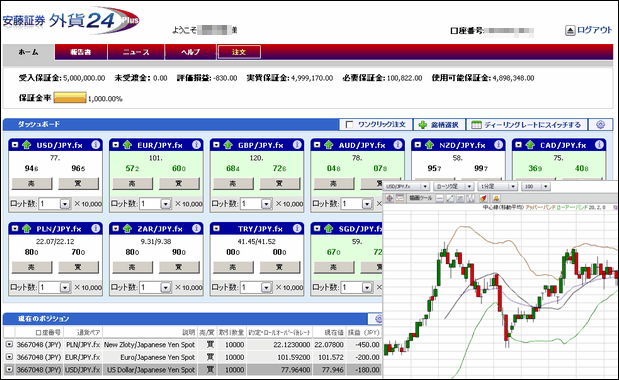Click 描画ツール label in chart toolbar

420,198
